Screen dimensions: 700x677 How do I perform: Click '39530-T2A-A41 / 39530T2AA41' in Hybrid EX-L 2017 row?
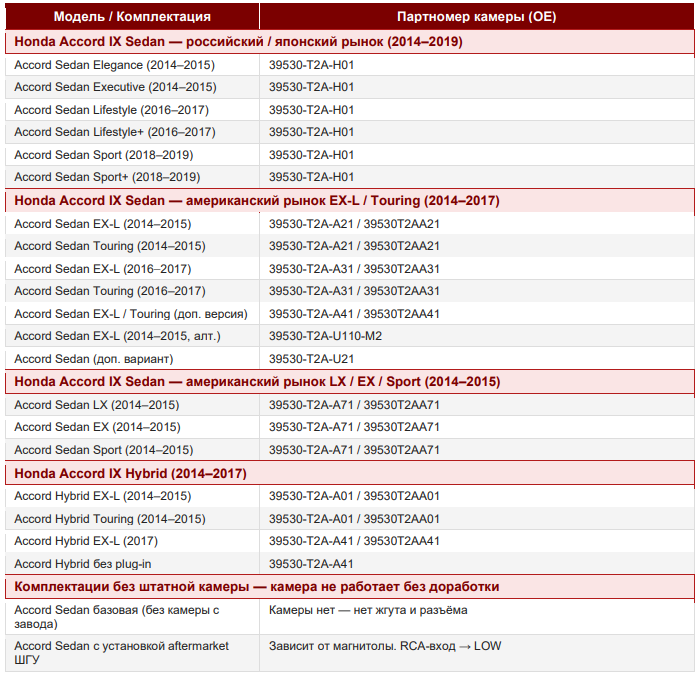tap(354, 541)
